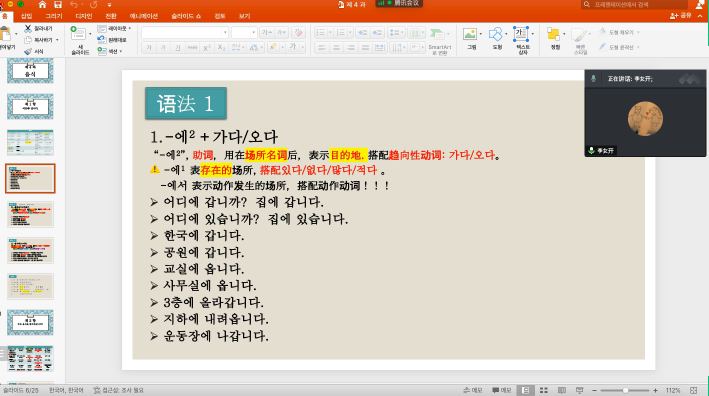Decrease the list indent level
Viewport: 709px width, 396px height.
363,33
